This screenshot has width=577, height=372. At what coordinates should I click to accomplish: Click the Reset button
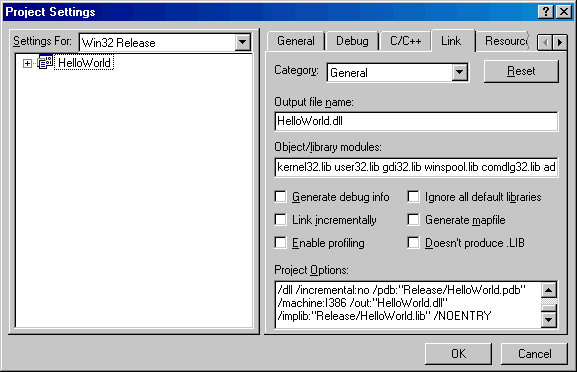[x=521, y=71]
